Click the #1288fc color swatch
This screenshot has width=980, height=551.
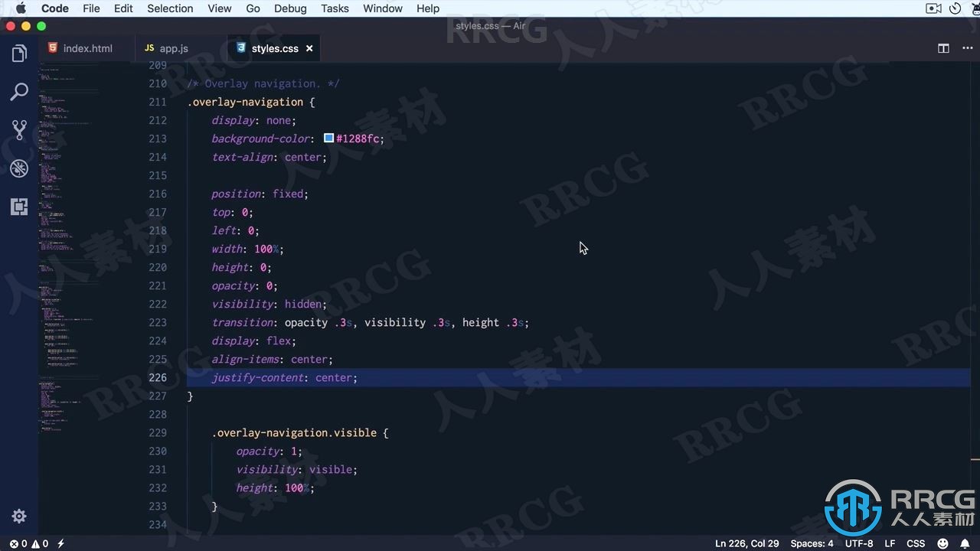(x=328, y=139)
